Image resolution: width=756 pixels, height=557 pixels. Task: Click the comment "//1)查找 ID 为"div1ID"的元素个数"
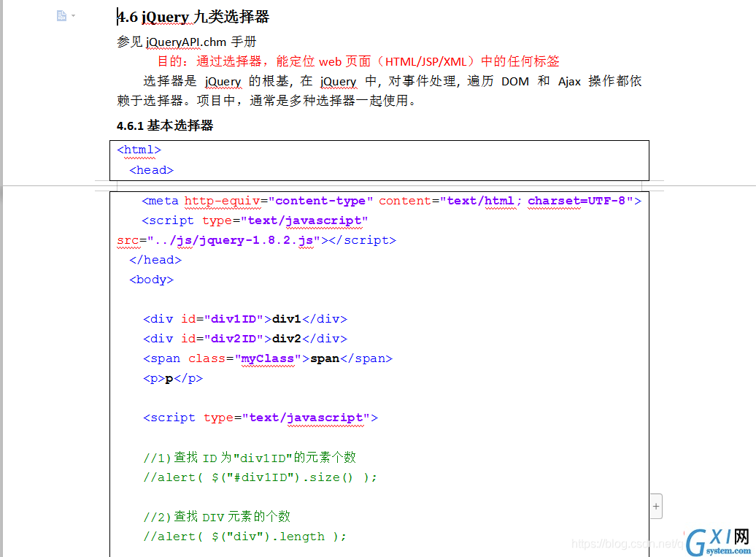(x=250, y=457)
